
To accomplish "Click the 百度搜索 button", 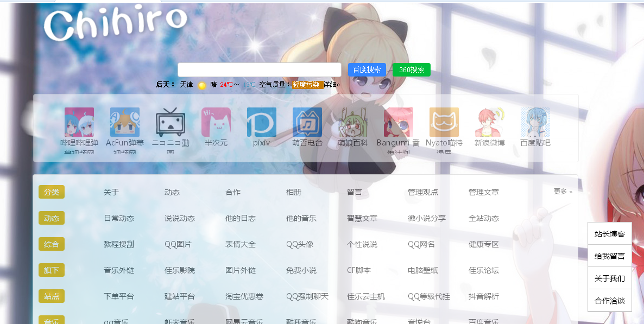I will (367, 70).
